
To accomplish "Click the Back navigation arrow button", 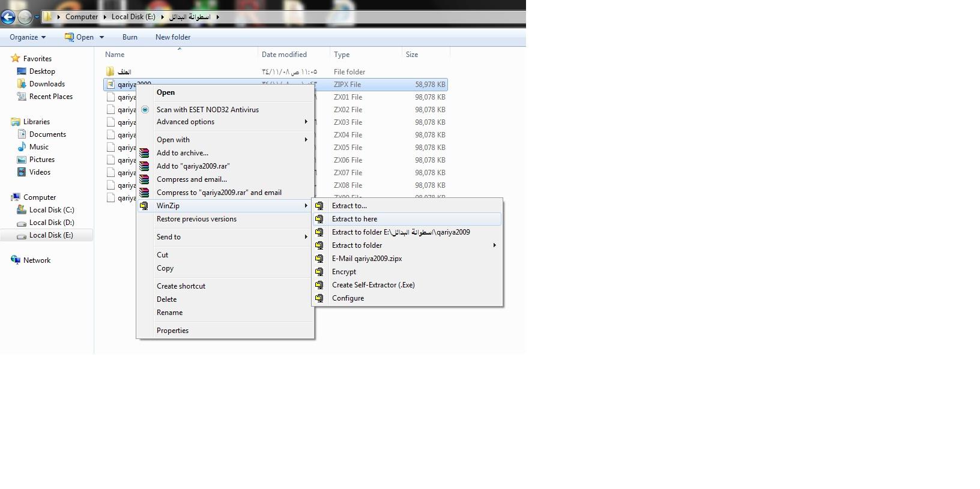I will (x=8, y=17).
